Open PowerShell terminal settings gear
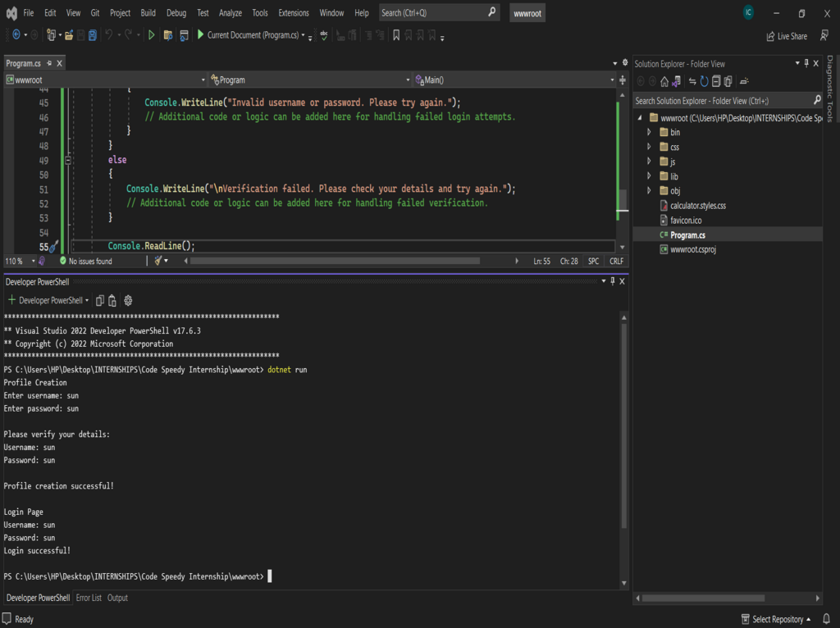The height and width of the screenshot is (628, 840). point(128,301)
